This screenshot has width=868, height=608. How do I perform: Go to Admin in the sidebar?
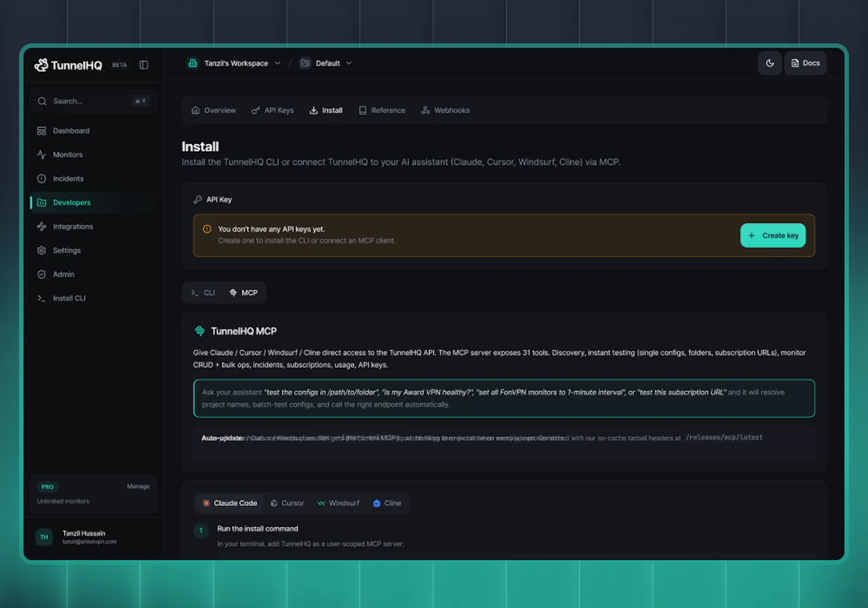[x=93, y=274]
